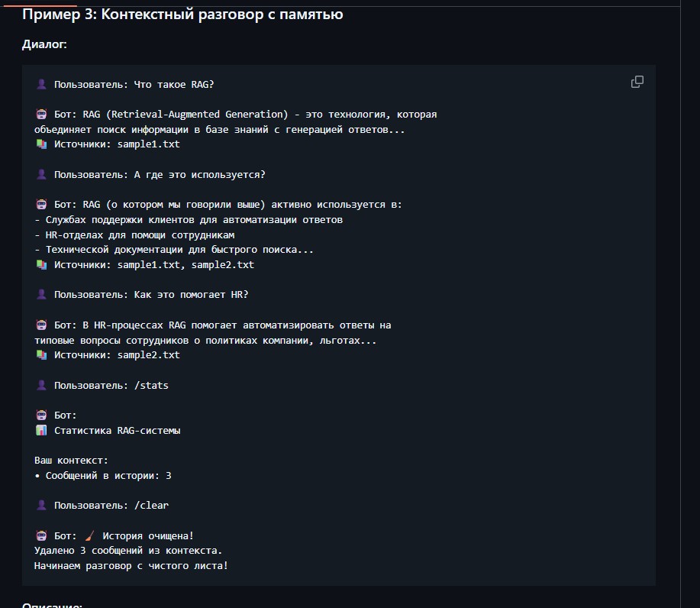
Task: Copy the dialog code block contents
Action: pyautogui.click(x=637, y=82)
